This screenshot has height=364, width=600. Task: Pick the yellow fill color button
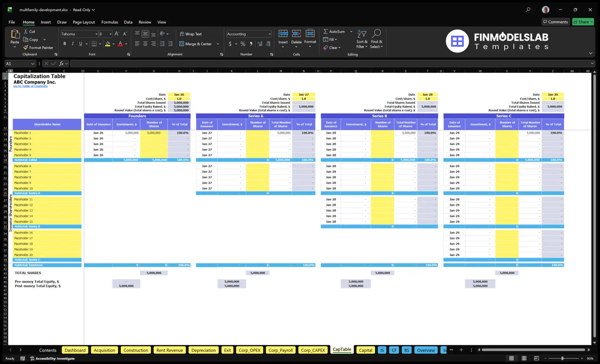(x=107, y=44)
